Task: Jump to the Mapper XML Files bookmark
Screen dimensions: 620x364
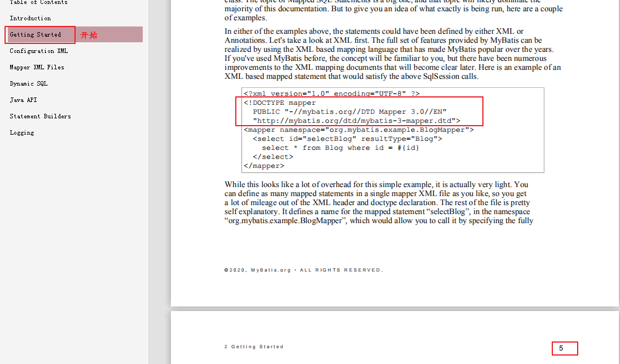Action: (37, 68)
